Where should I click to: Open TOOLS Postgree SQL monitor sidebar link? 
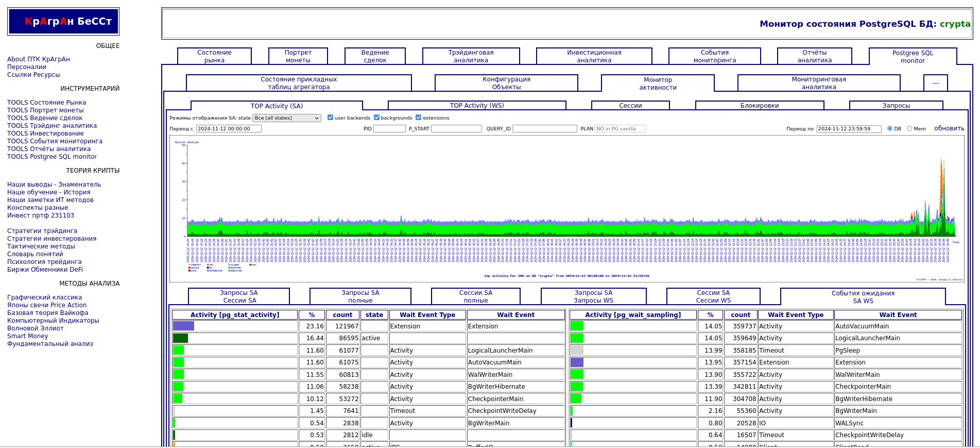click(52, 157)
